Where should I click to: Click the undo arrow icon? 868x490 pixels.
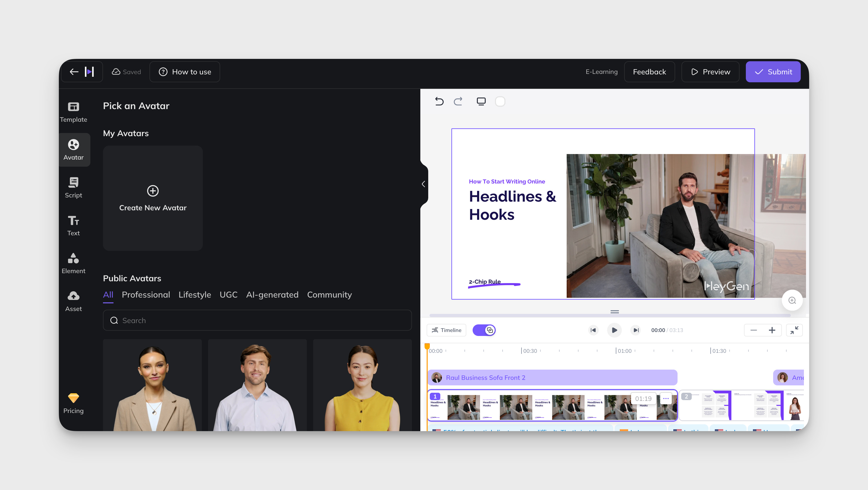pyautogui.click(x=439, y=101)
